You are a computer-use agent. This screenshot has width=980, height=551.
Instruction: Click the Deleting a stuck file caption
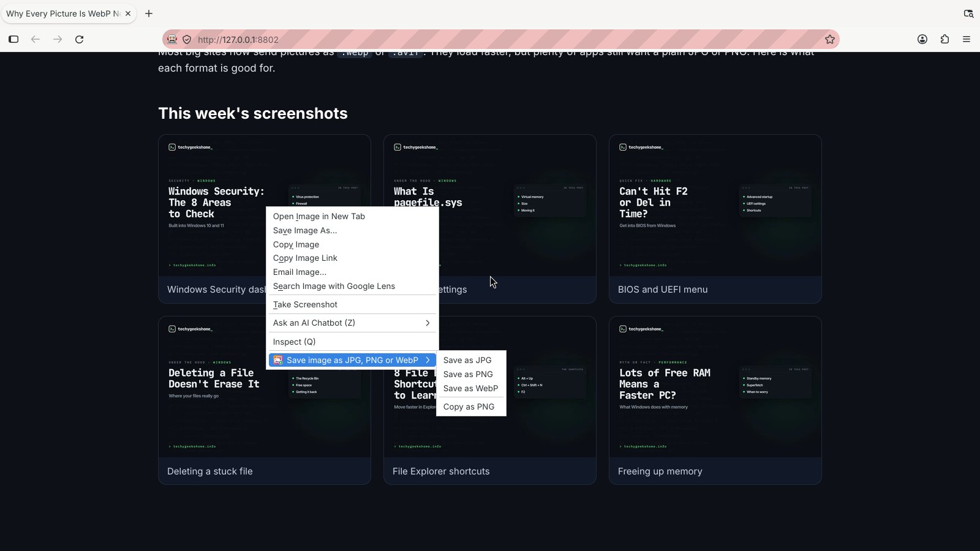[209, 471]
